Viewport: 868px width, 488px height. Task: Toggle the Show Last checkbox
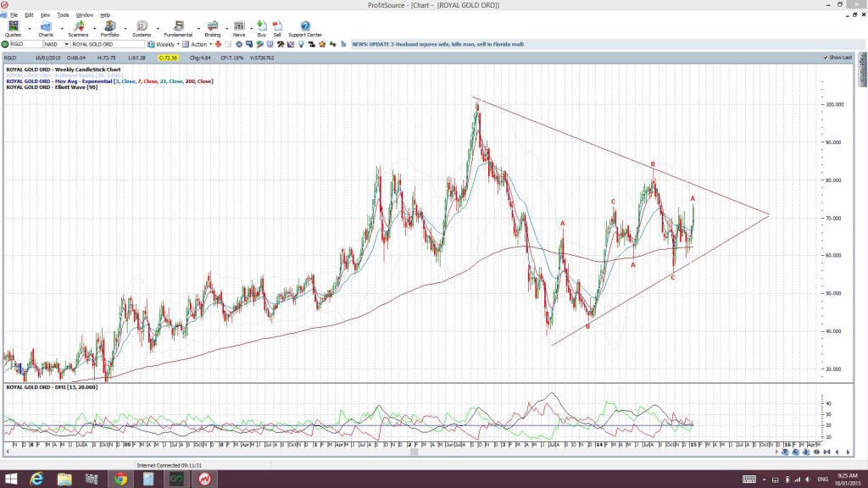tap(826, 58)
